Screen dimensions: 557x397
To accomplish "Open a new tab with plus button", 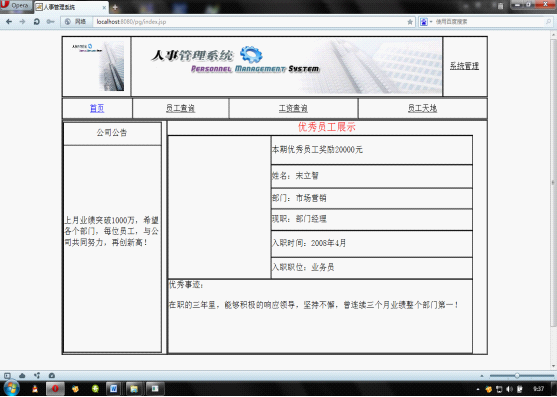I will [x=115, y=7].
